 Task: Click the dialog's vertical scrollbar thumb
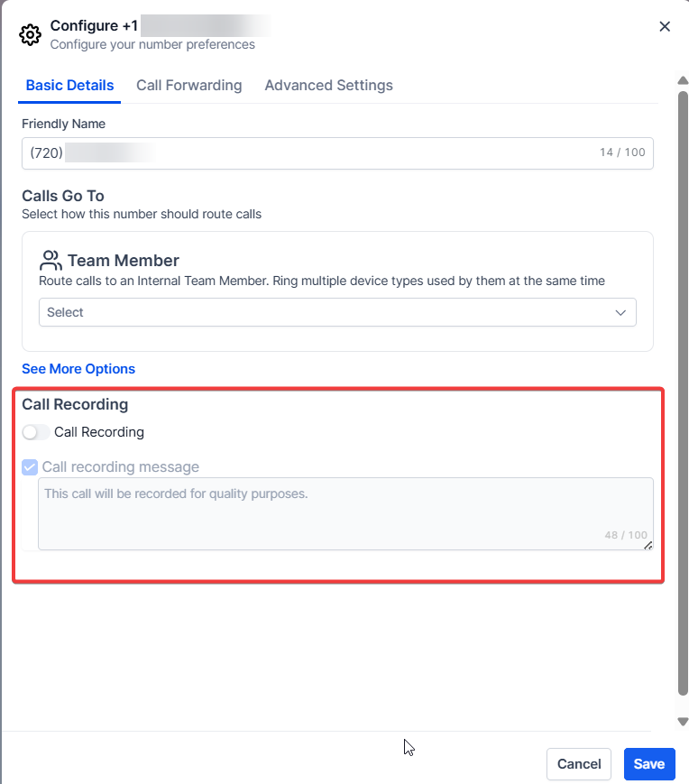pyautogui.click(x=683, y=388)
